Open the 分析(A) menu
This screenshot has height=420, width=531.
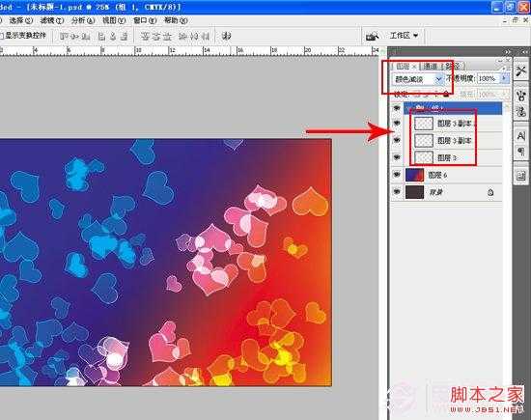pyautogui.click(x=83, y=20)
